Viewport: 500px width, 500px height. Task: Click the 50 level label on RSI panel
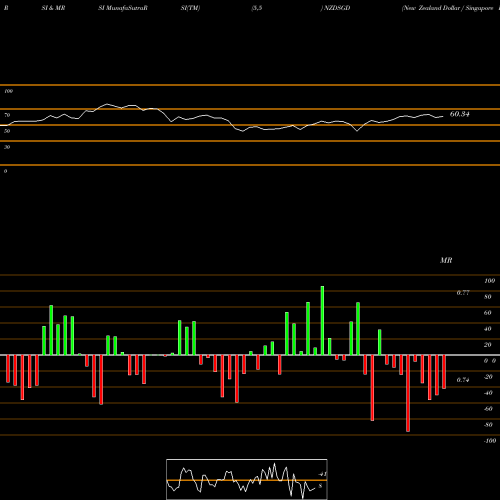[x=7, y=131]
